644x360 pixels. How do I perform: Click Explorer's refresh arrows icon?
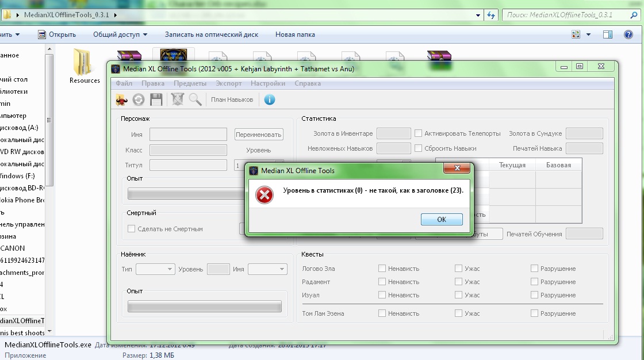[x=491, y=15]
